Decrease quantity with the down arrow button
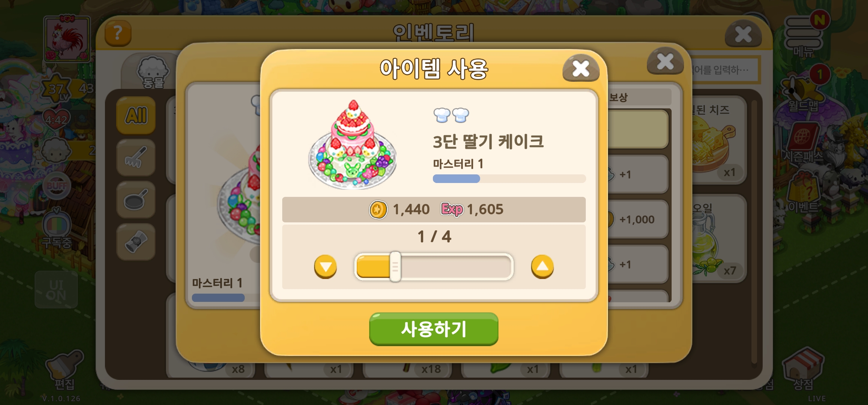The height and width of the screenshot is (405, 868). click(x=325, y=267)
